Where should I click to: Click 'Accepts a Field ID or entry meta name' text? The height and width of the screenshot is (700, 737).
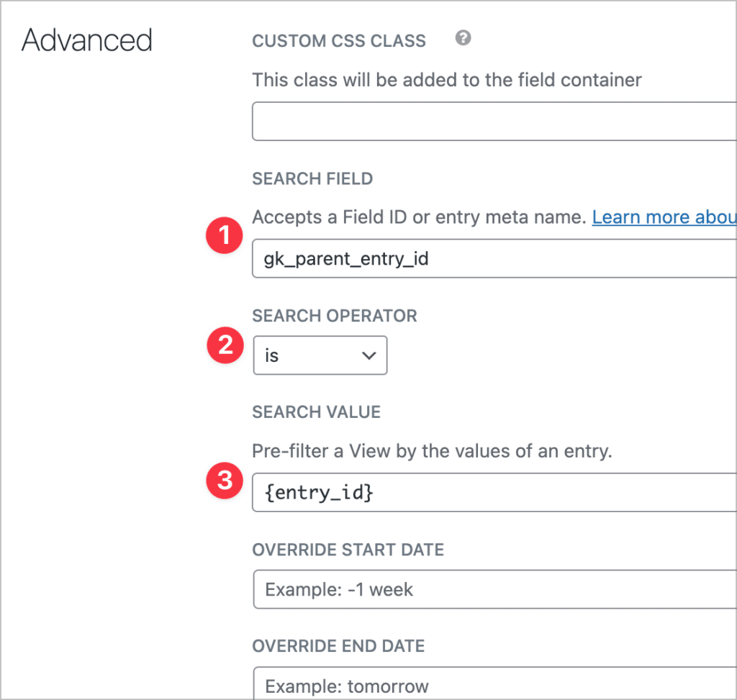click(420, 217)
